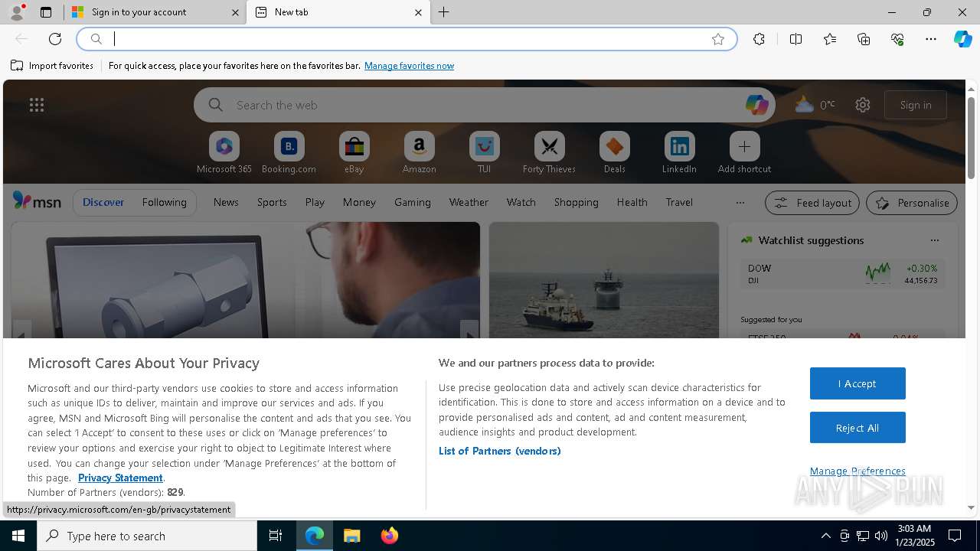This screenshot has height=551, width=980.
Task: Select the Following feed tab
Action: (164, 202)
